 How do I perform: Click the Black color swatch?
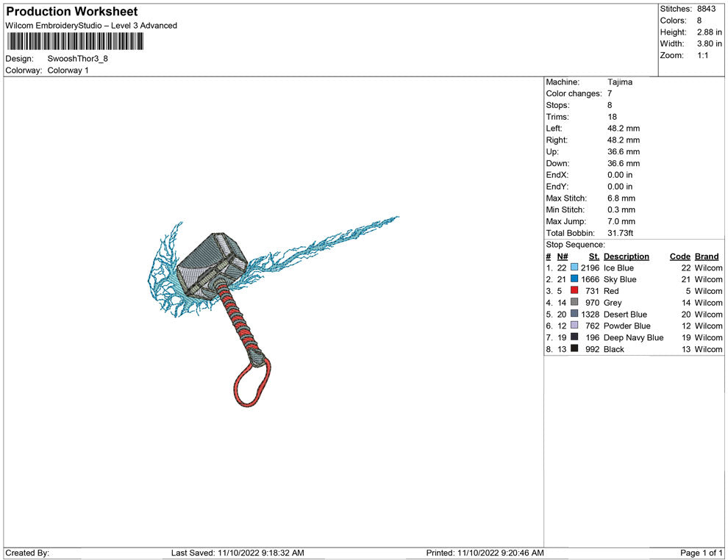coord(574,348)
